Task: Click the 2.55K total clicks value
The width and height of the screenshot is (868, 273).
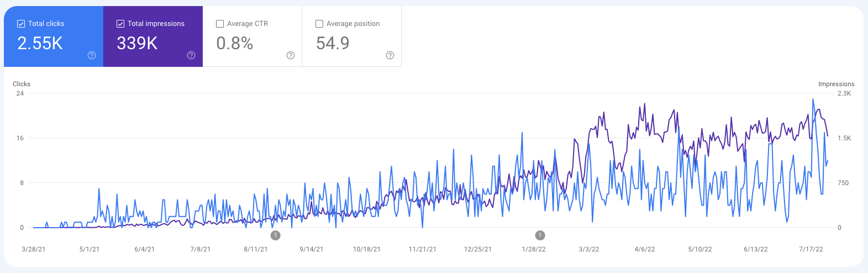Action: click(x=40, y=43)
